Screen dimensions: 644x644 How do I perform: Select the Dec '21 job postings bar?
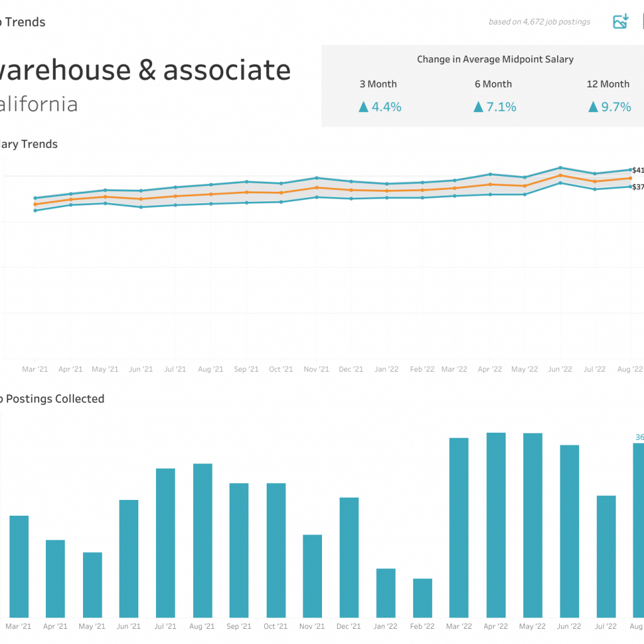[x=349, y=557]
